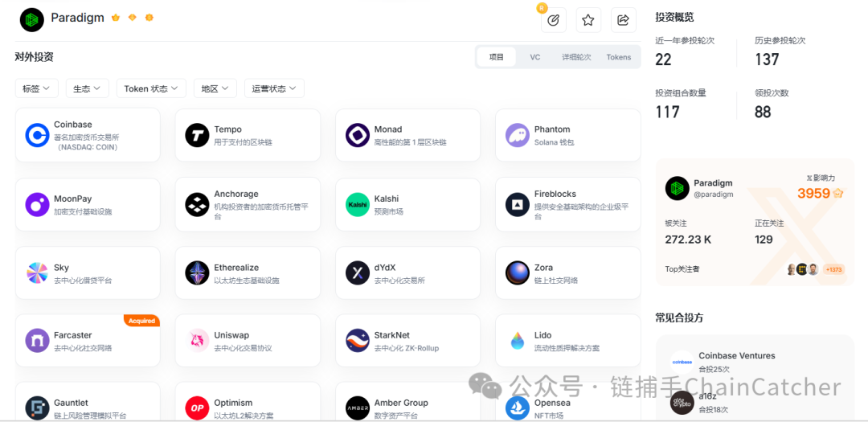Click the Fireblocks logo icon
868x422 pixels.
pyautogui.click(x=518, y=205)
